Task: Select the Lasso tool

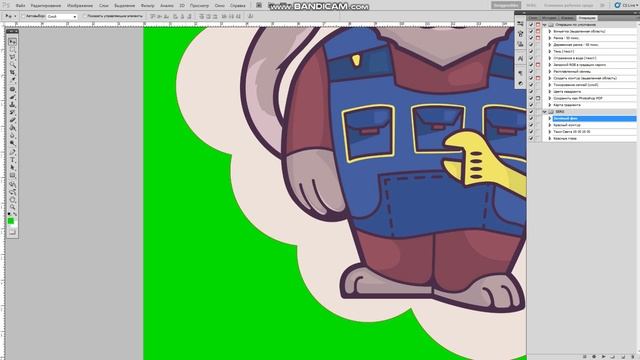Action: [x=12, y=58]
